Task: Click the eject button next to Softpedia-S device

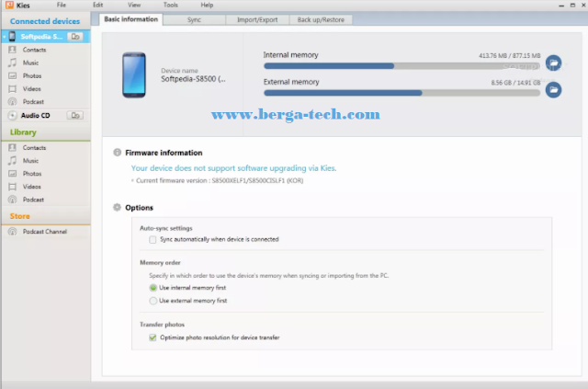Action: pyautogui.click(x=75, y=37)
